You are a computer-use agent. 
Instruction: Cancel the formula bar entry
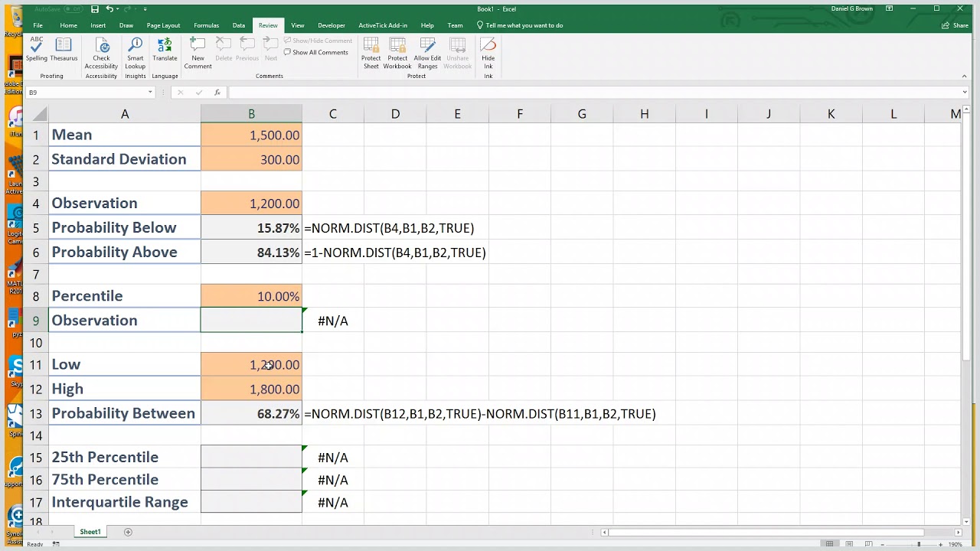click(180, 93)
